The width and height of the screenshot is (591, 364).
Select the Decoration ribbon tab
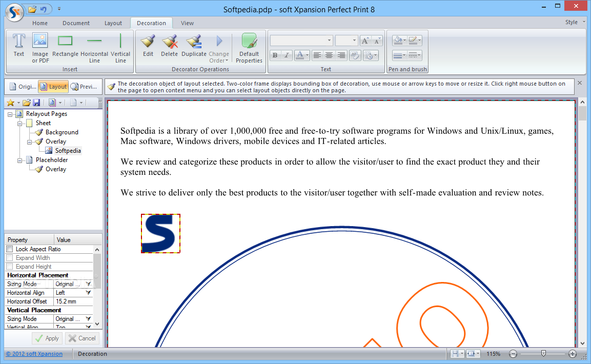(152, 23)
